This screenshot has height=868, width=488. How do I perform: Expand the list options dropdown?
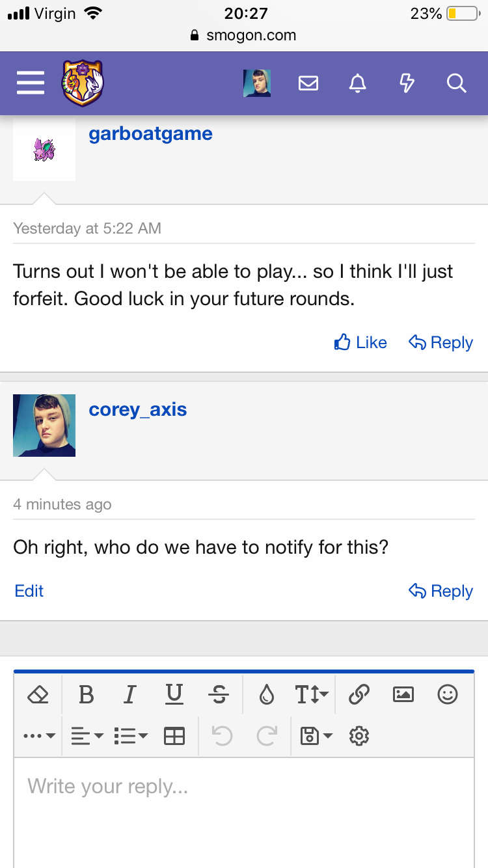coord(131,736)
